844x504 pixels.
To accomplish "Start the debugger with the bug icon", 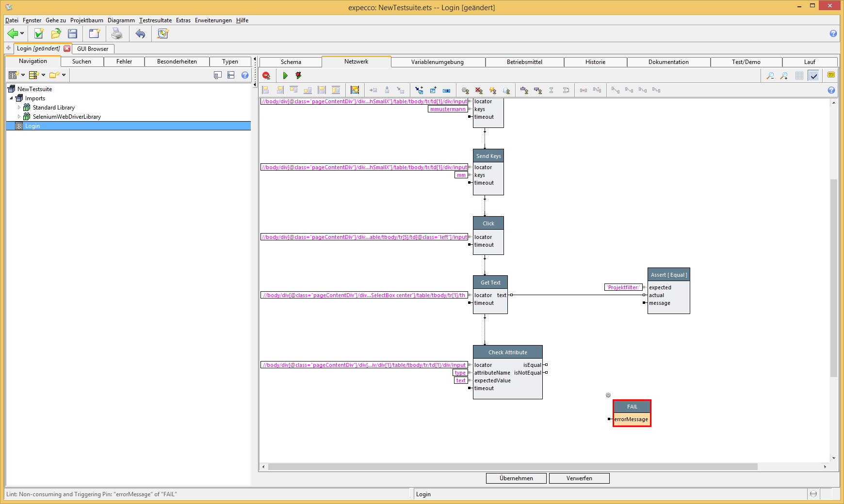I will tap(298, 76).
